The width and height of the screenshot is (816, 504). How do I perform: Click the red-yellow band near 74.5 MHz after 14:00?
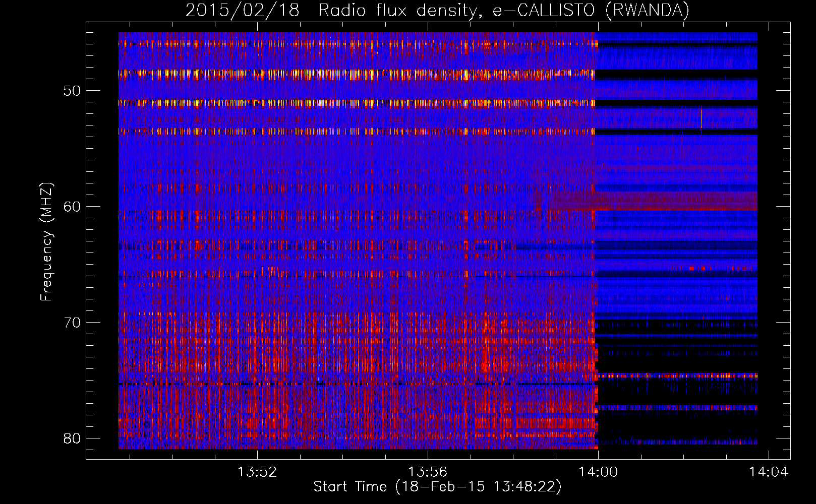coord(676,375)
